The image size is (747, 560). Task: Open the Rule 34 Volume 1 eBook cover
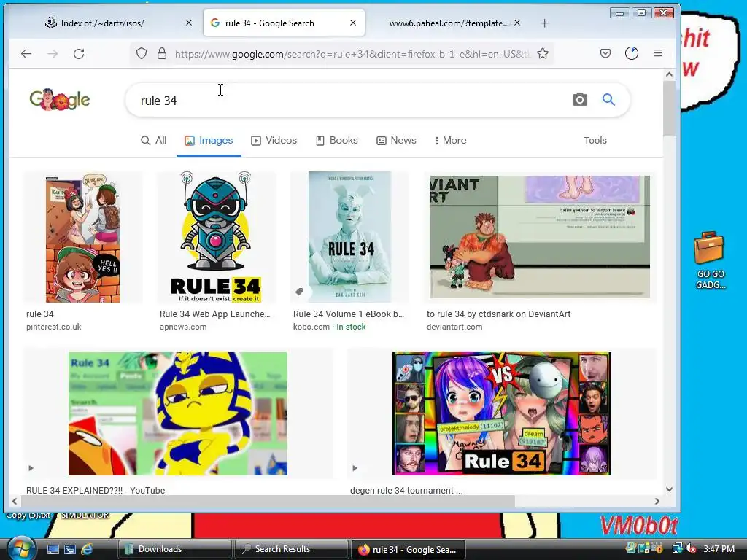coord(349,237)
